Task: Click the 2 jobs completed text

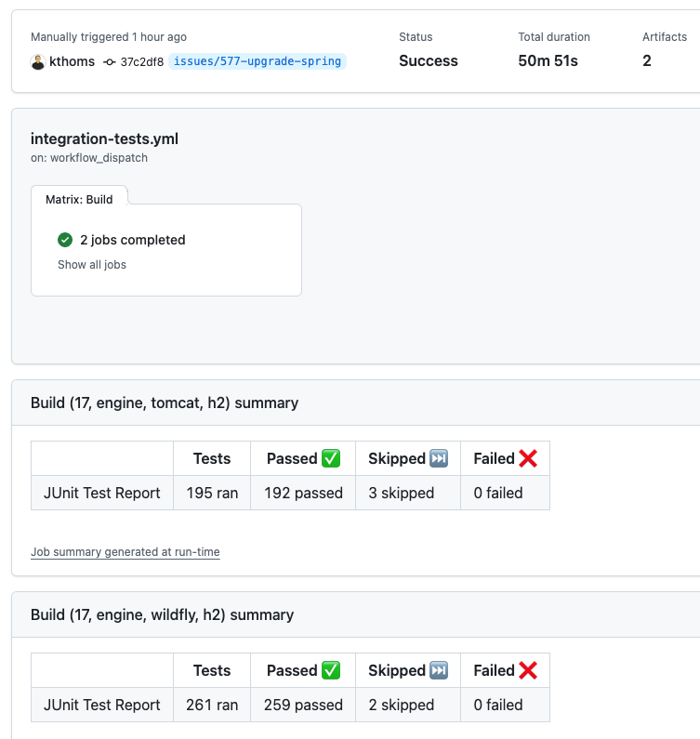Action: 133,240
